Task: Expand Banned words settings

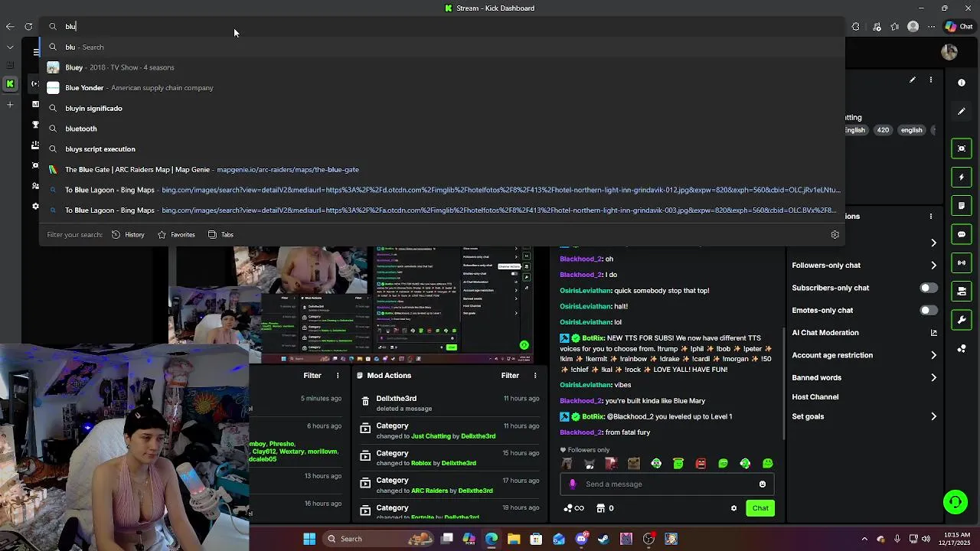Action: (933, 377)
